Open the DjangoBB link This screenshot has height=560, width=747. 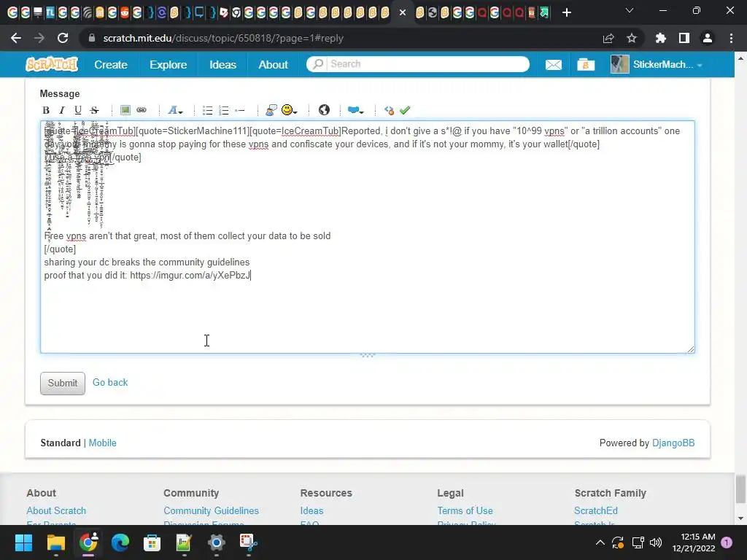point(673,443)
